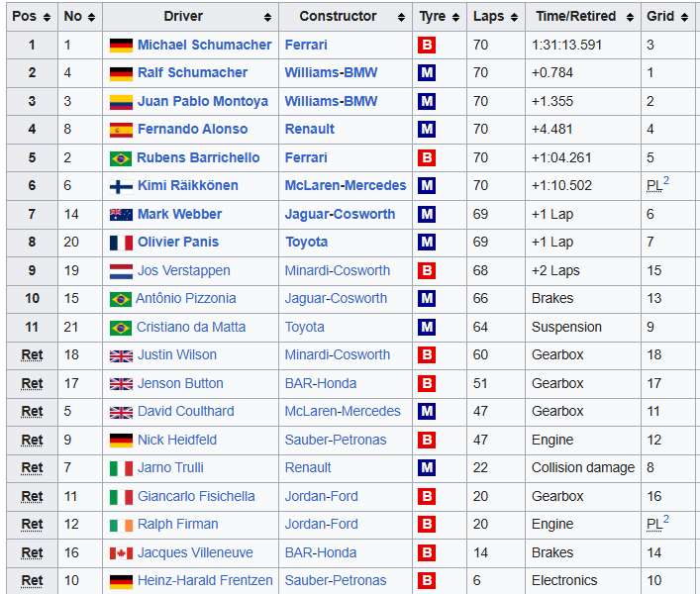This screenshot has height=594, width=700.
Task: Select 'Electronics' retirement cell
Action: point(583,580)
